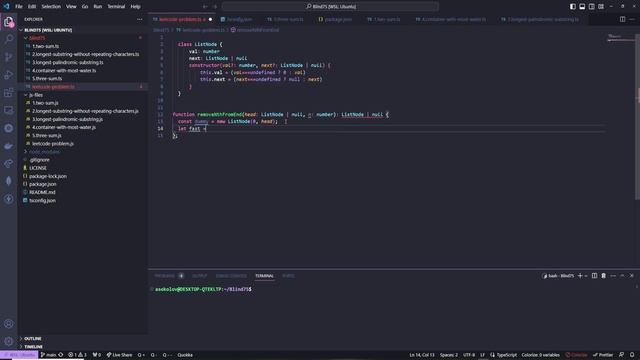The image size is (640, 360).
Task: Maximize the terminal panel size
Action: point(622,276)
